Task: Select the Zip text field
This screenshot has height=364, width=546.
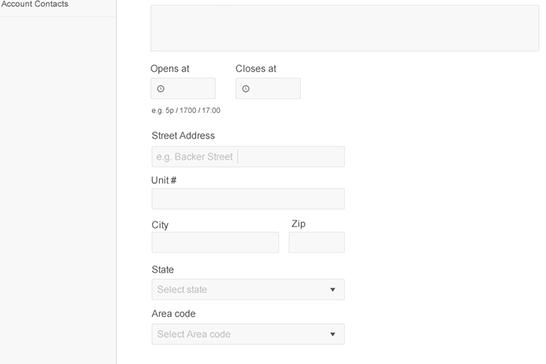Action: 317,242
